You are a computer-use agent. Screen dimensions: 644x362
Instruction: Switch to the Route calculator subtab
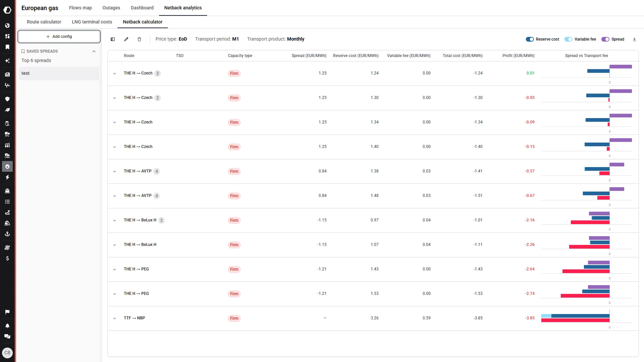click(44, 22)
